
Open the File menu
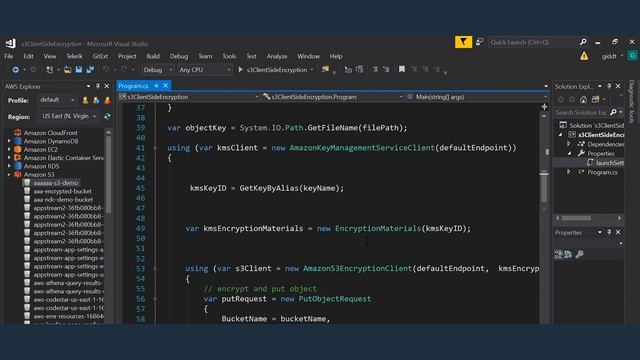(9, 56)
